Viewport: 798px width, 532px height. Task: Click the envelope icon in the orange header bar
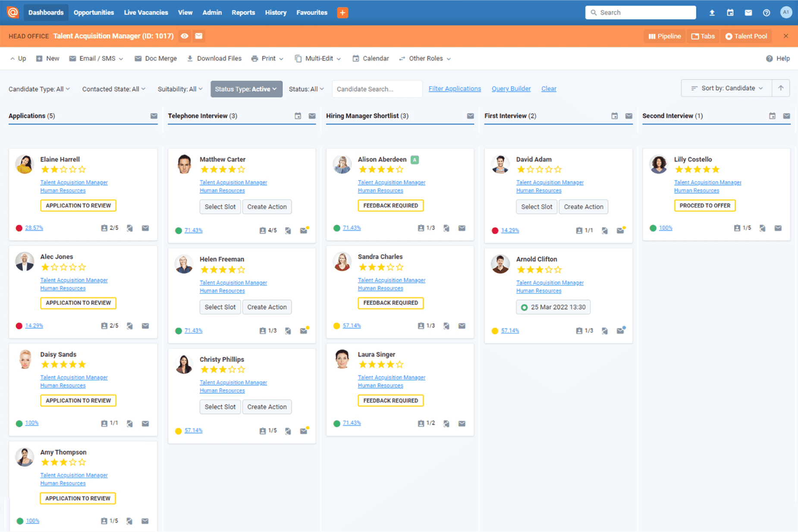tap(198, 36)
